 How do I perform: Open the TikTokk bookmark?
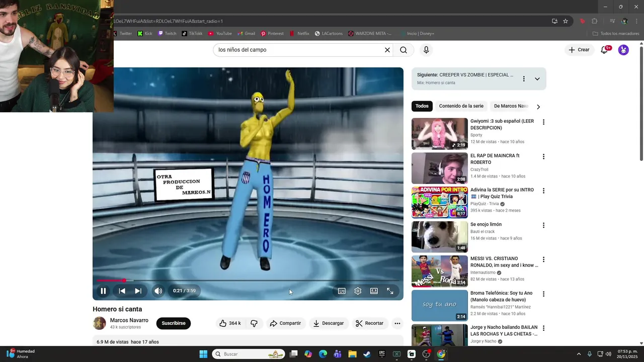point(192,34)
